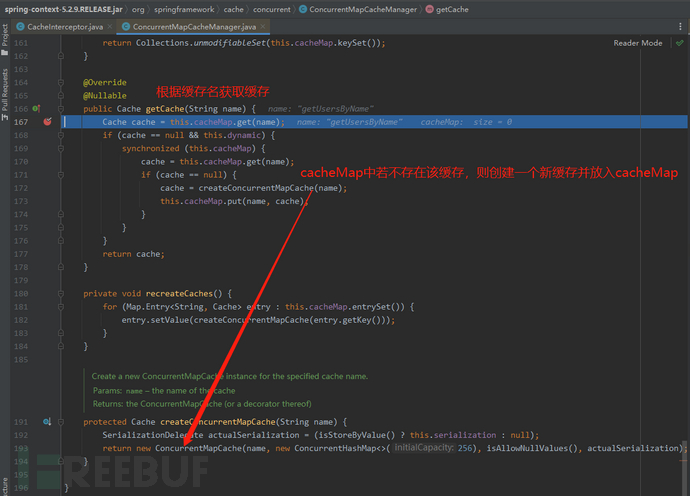Click the recreateCaches method name
This screenshot has width=690, height=496.
[179, 294]
